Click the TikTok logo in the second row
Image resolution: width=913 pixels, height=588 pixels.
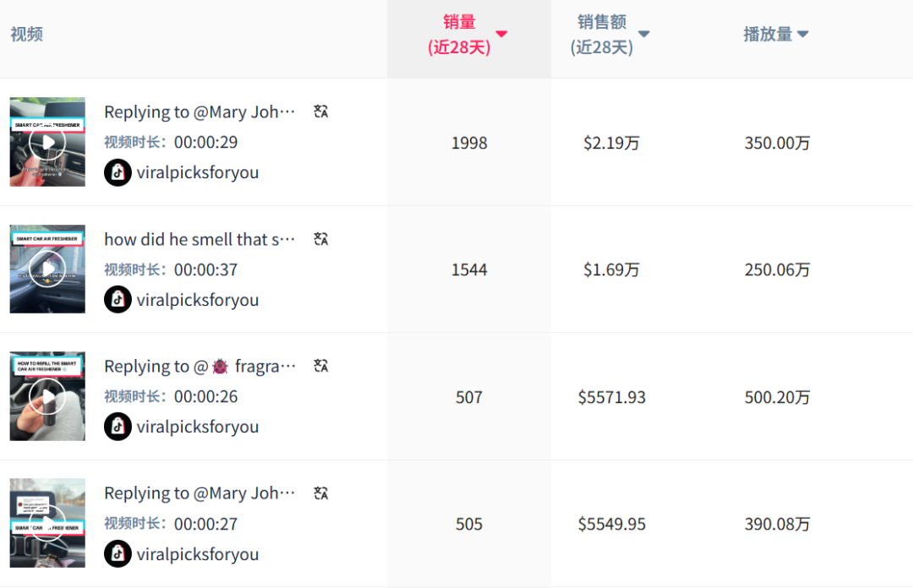[x=118, y=299]
